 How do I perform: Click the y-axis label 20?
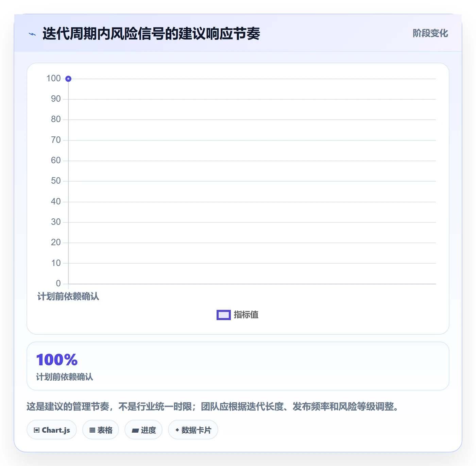pos(56,243)
